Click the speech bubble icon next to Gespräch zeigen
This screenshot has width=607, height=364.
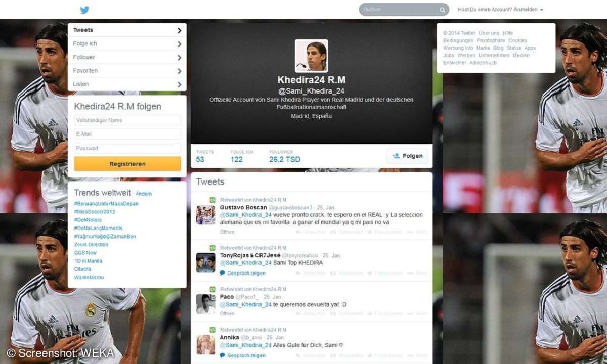221,273
